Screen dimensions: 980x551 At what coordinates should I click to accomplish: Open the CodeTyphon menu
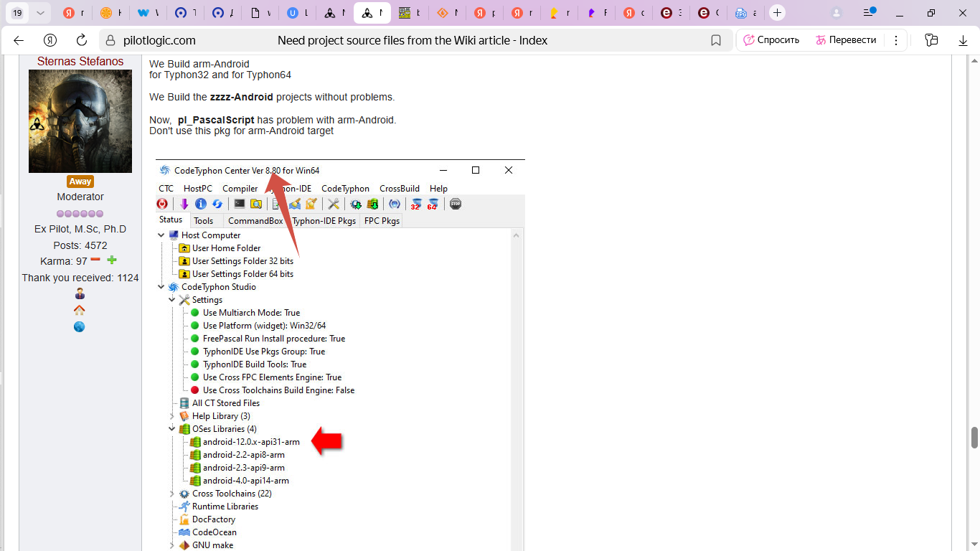(x=345, y=189)
